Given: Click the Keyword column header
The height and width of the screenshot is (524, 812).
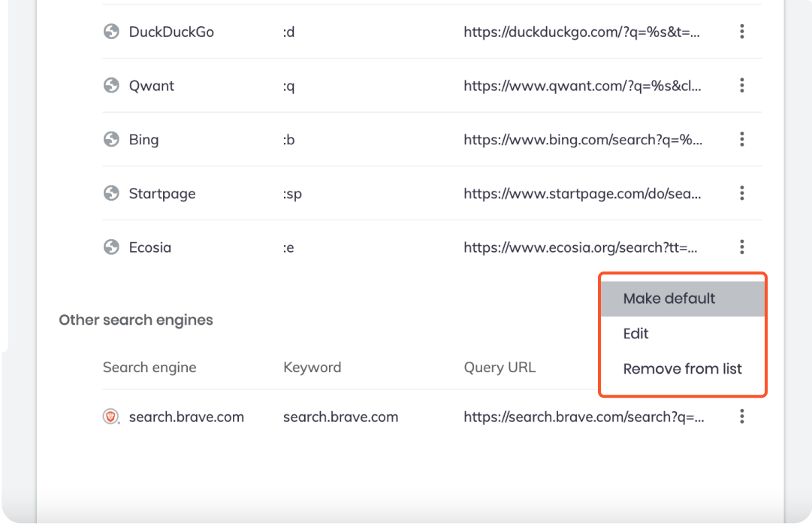Looking at the screenshot, I should tap(312, 368).
